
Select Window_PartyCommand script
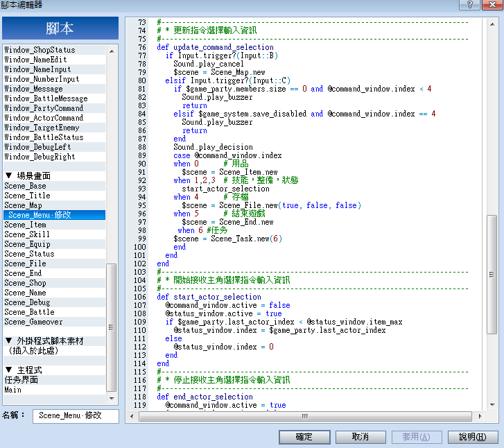(x=54, y=108)
